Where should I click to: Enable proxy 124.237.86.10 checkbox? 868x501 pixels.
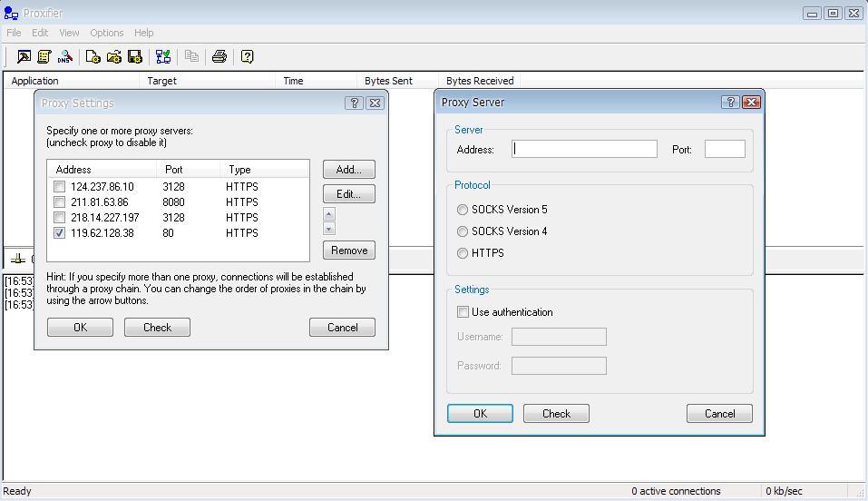(59, 186)
